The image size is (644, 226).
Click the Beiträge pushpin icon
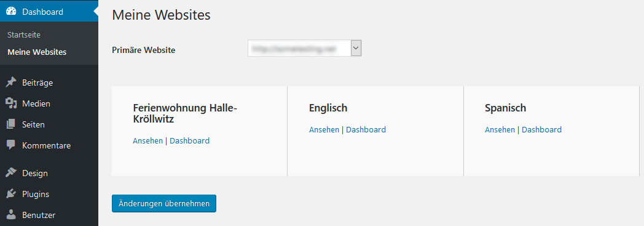pos(12,83)
